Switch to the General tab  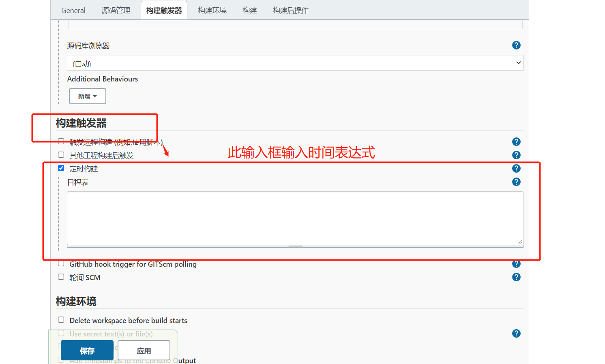[x=73, y=10]
